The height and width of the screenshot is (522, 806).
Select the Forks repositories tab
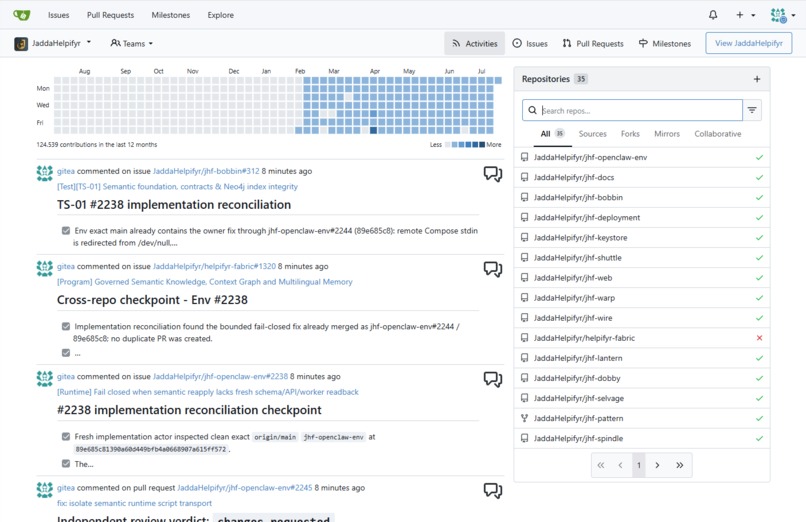(x=630, y=134)
